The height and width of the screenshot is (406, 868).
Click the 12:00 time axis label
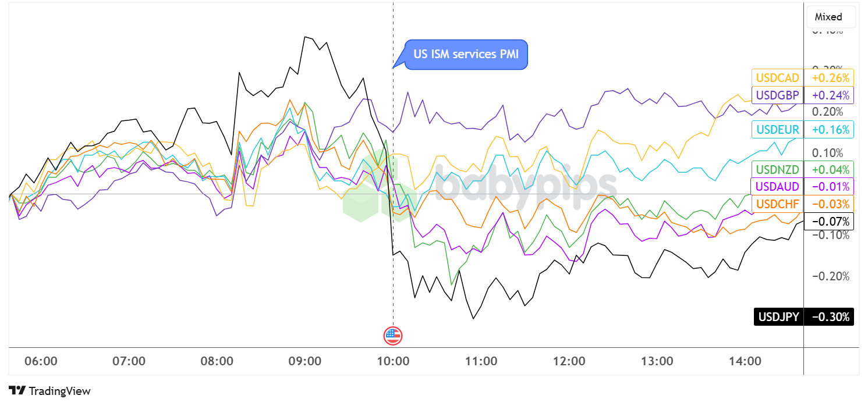click(569, 361)
